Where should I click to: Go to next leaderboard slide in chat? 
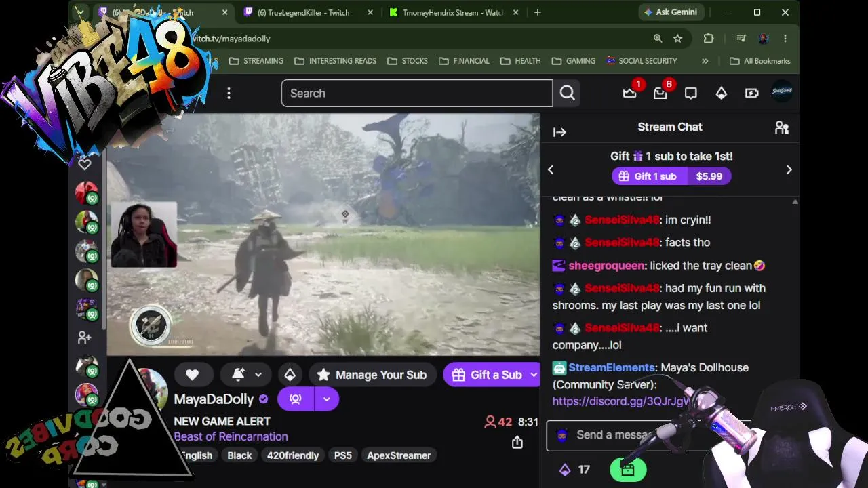pos(789,169)
